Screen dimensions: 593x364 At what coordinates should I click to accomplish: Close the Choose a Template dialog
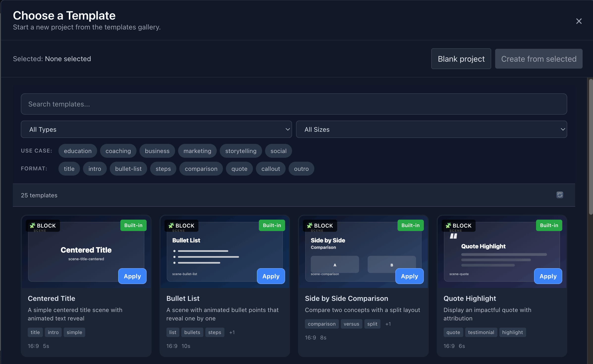click(579, 21)
